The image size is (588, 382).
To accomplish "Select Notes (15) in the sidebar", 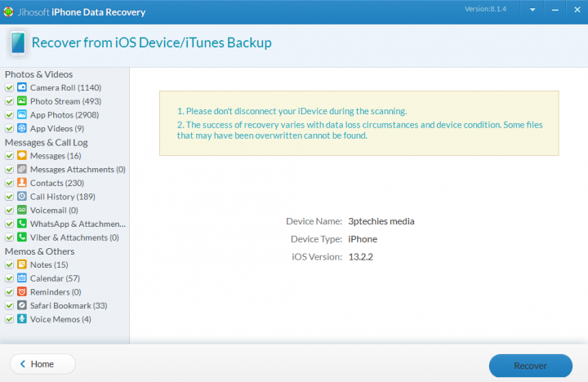I will pos(49,264).
